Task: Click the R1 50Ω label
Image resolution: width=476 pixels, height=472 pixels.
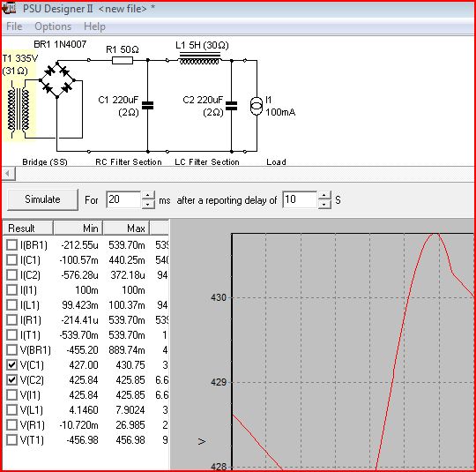Action: [123, 49]
